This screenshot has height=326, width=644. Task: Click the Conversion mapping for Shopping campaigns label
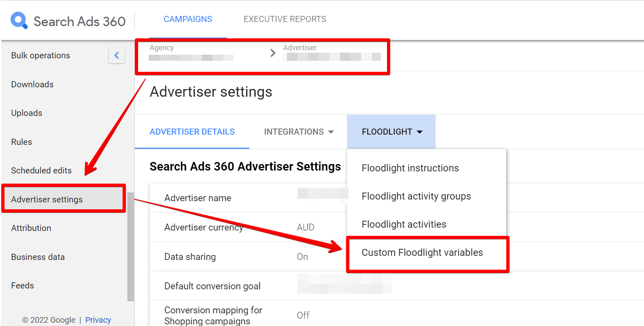[213, 315]
